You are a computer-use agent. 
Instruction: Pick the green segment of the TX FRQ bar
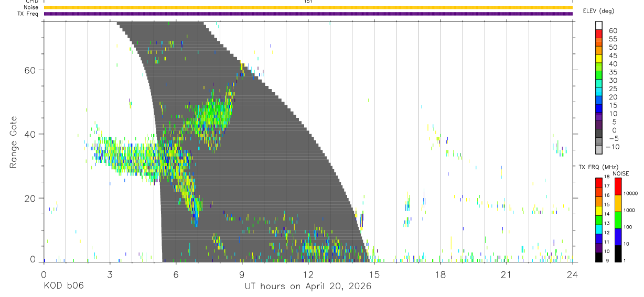pyautogui.click(x=599, y=219)
